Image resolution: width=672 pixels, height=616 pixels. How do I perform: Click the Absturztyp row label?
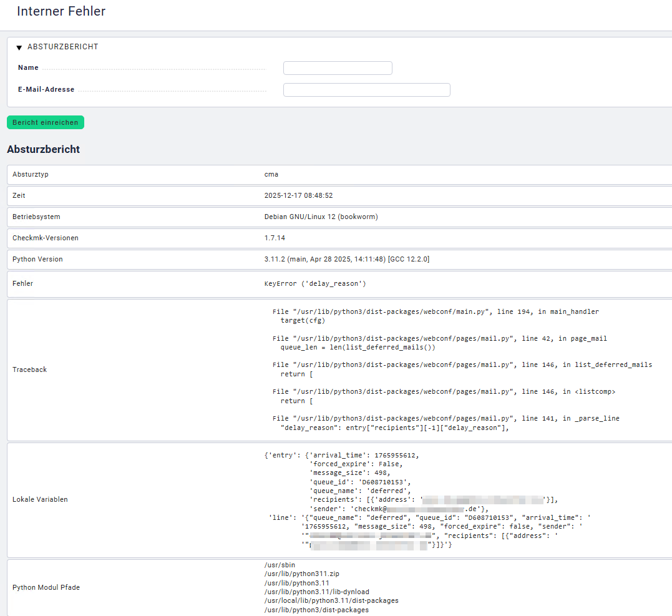point(31,175)
